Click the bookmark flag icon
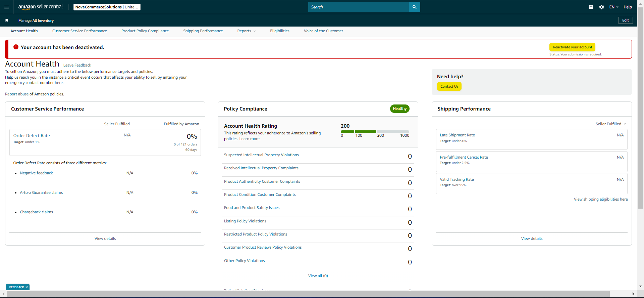644x298 pixels. point(7,20)
